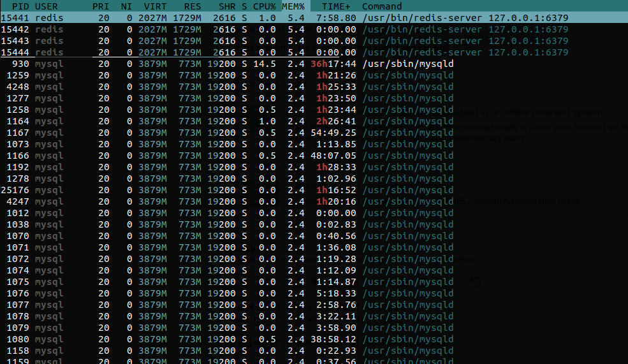Sort processes by the PID column header

[x=20, y=6]
